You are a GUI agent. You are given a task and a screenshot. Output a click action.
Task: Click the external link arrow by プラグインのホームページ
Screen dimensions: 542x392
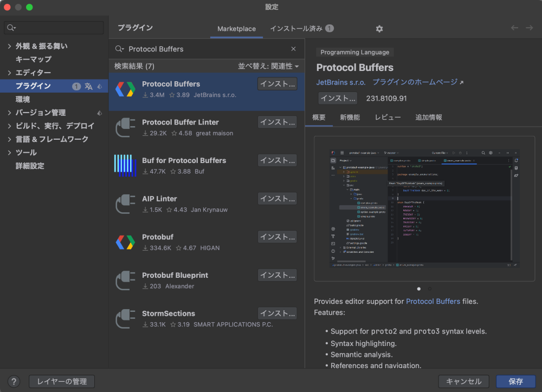[461, 82]
